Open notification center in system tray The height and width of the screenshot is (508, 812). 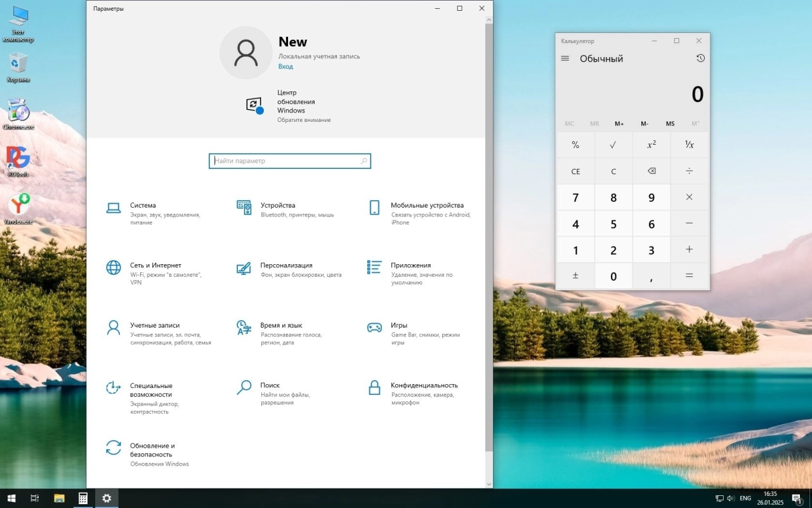(797, 498)
